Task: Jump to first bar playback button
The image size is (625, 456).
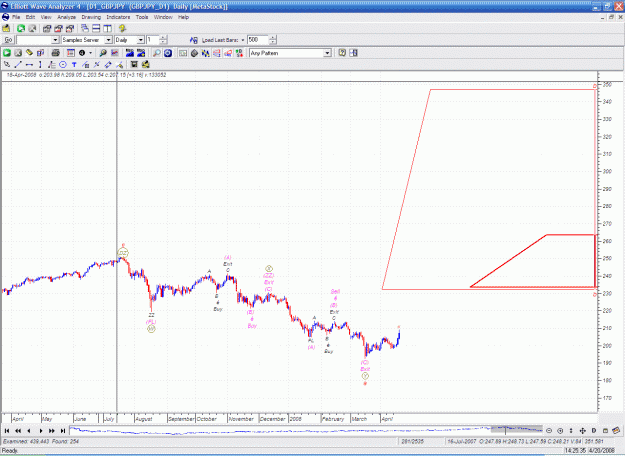Action: [7, 431]
